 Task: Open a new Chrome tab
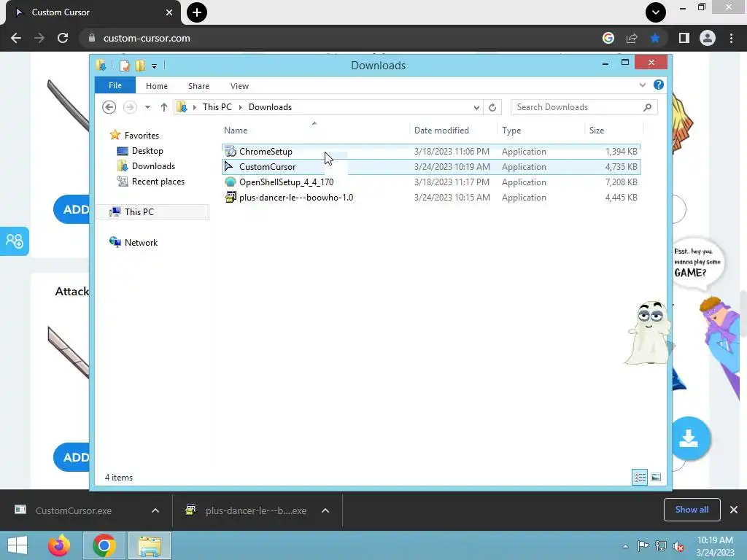tap(197, 12)
